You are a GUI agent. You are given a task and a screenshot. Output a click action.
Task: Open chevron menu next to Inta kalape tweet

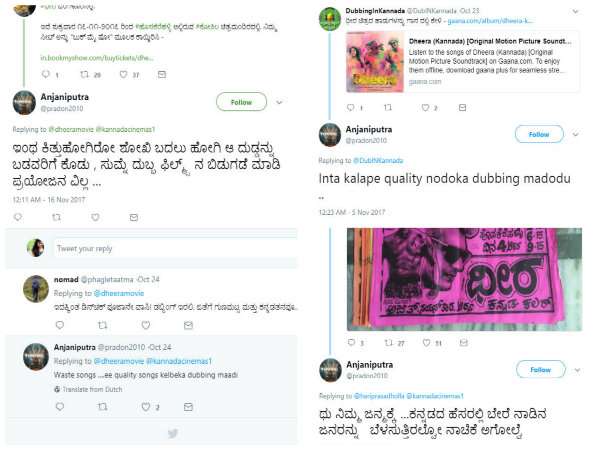[576, 134]
